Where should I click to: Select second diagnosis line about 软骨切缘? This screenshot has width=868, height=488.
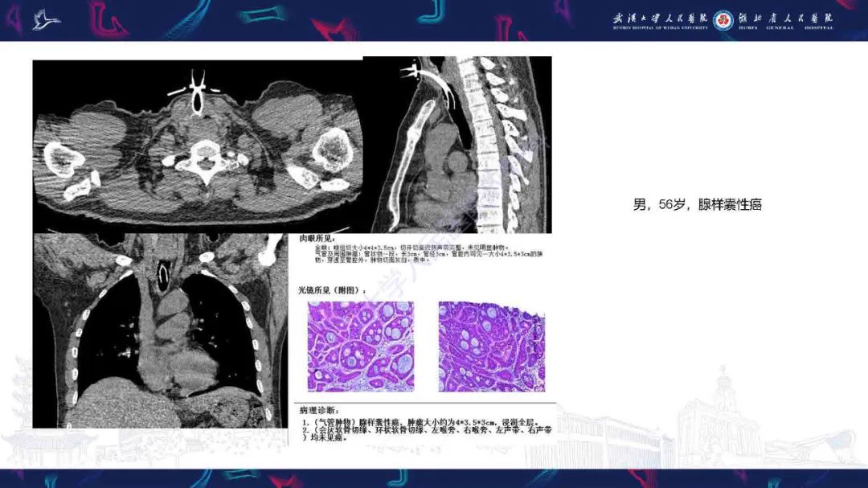[x=427, y=433]
